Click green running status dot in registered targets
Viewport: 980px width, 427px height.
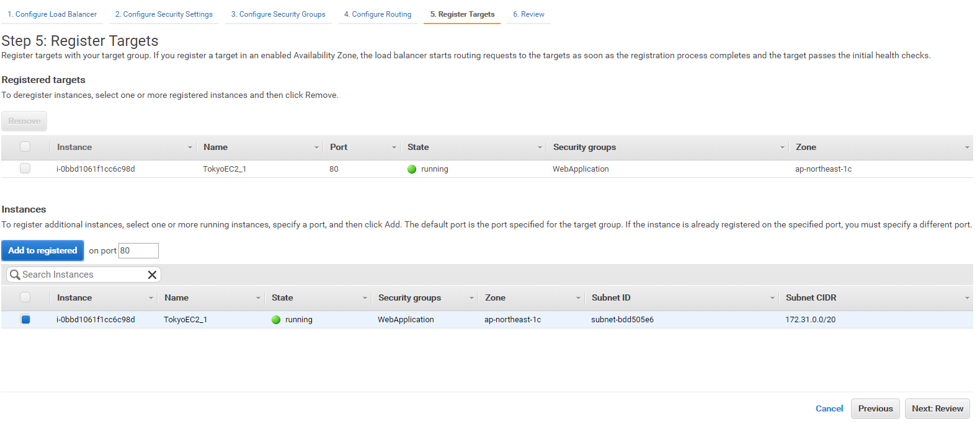coord(412,169)
